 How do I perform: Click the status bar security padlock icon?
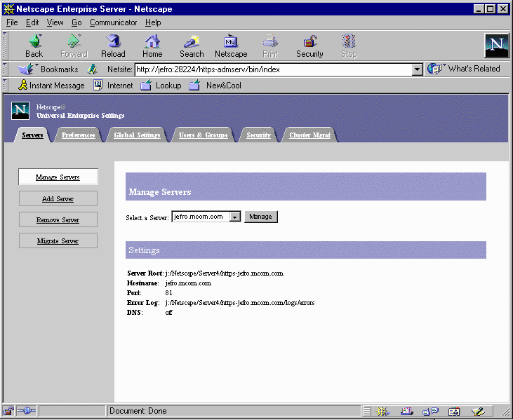click(x=9, y=410)
